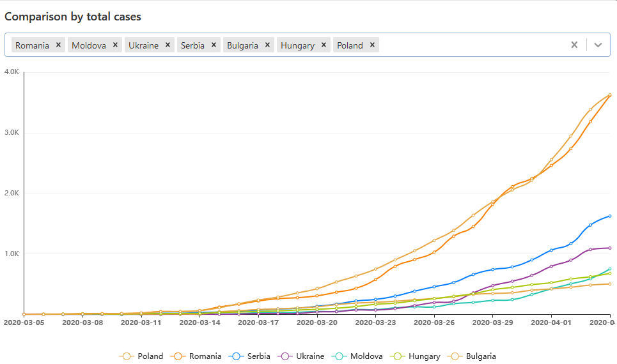The width and height of the screenshot is (617, 364).
Task: Open the country dropdown chevron
Action: [598, 45]
